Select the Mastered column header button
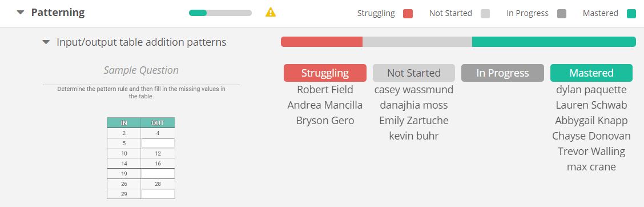Screen dimensions: 644x207 [x=591, y=73]
